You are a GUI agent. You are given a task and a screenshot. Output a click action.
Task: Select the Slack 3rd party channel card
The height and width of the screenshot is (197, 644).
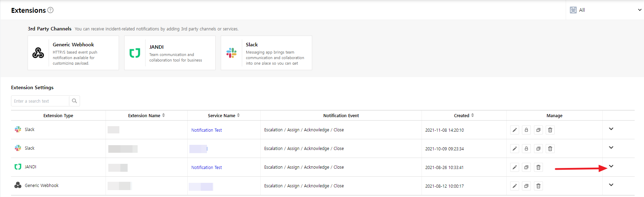coord(266,53)
